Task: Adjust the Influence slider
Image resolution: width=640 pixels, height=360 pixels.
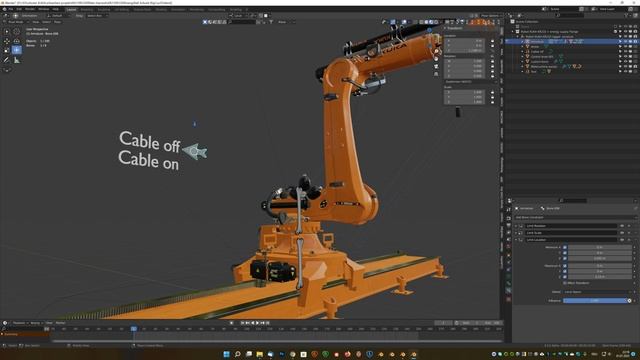Action: click(595, 300)
